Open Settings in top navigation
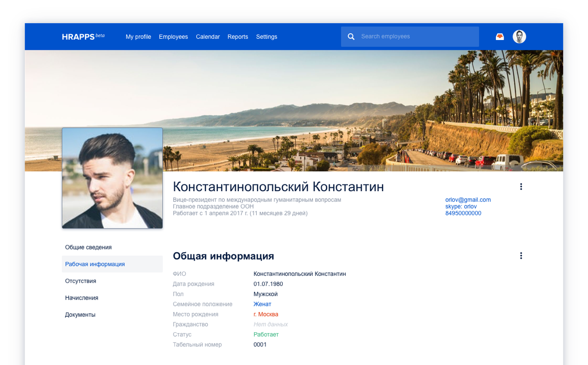This screenshot has width=588, height=365. (266, 37)
